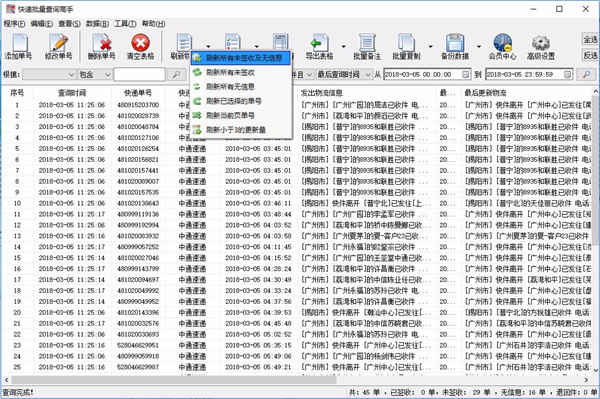Open the 数据 menu

click(97, 24)
